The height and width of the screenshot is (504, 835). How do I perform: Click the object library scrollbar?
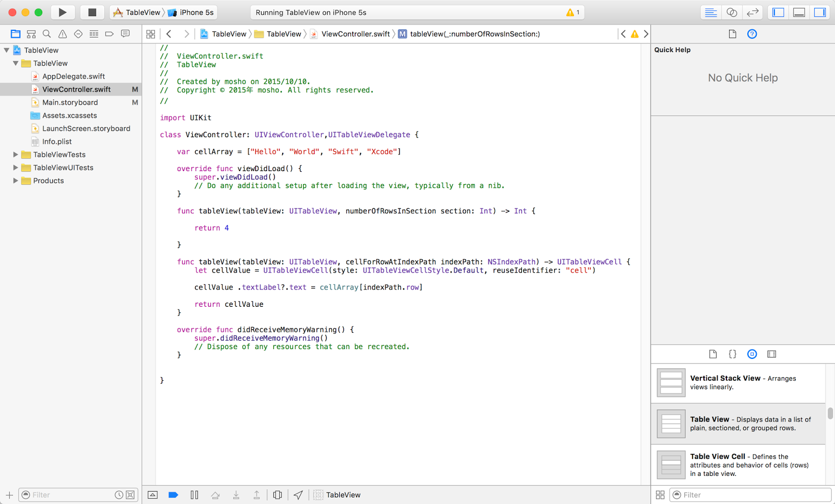tap(830, 413)
